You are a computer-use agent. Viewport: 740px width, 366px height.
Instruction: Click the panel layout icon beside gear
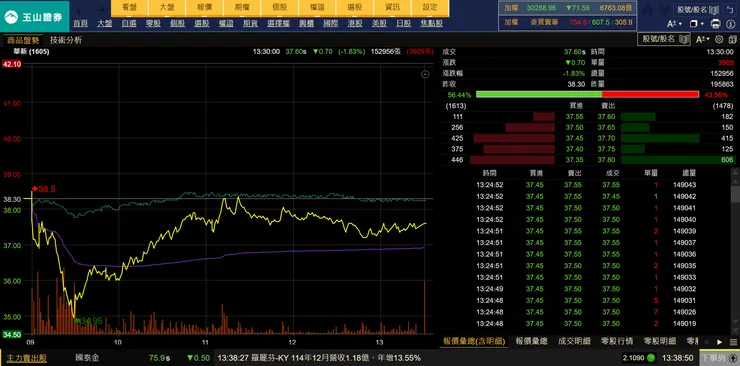[732, 40]
